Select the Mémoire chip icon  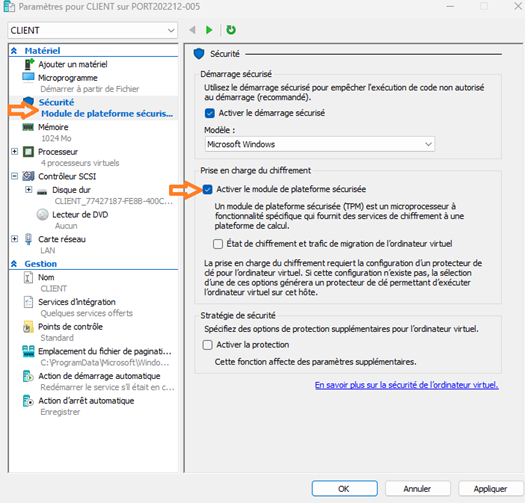point(28,127)
